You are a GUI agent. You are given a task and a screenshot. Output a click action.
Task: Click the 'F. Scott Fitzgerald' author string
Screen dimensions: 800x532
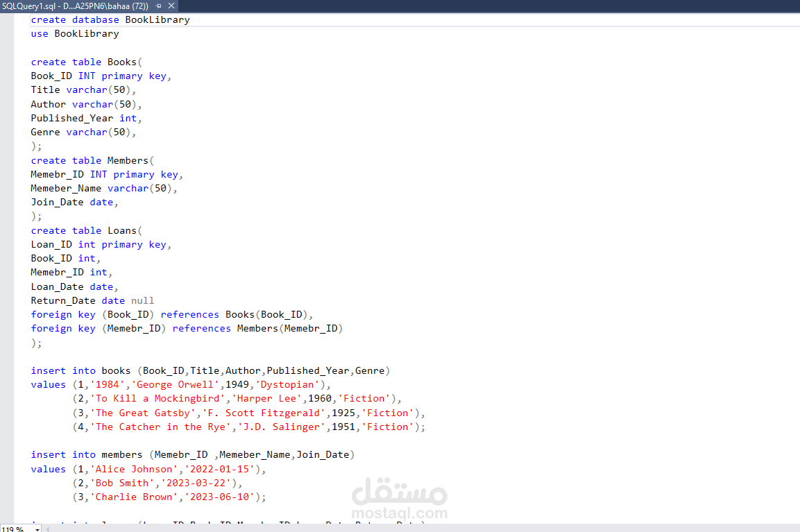263,413
